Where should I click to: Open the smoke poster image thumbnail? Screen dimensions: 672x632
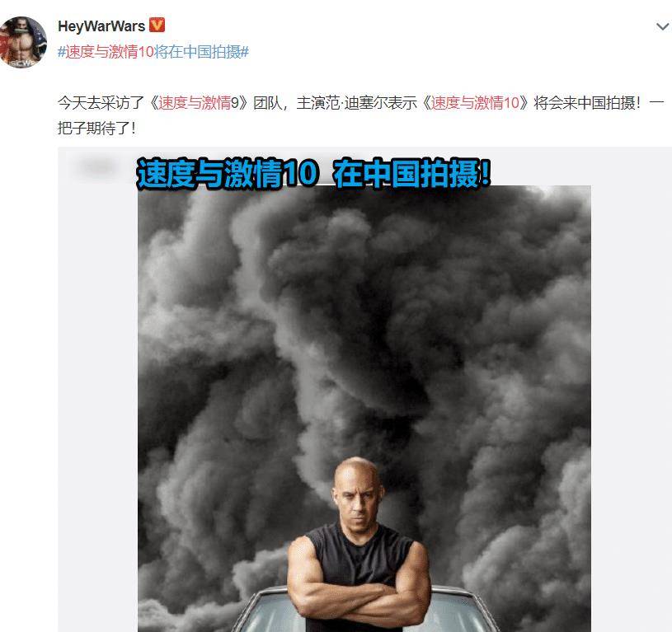pos(364,409)
